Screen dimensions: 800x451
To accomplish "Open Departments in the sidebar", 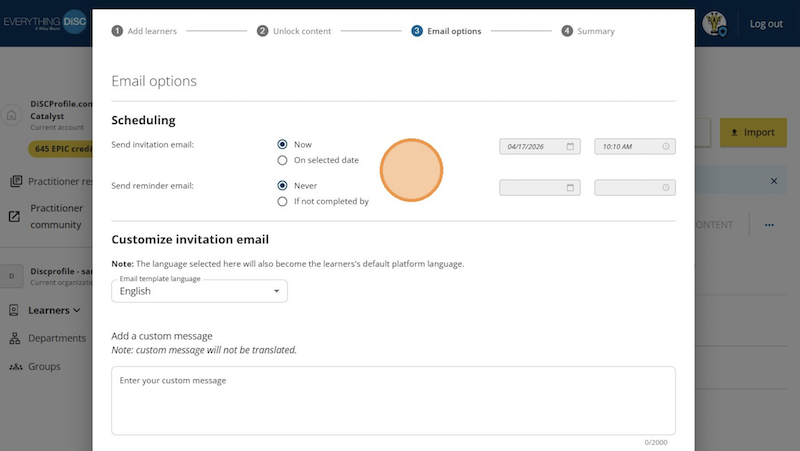I will (x=57, y=338).
